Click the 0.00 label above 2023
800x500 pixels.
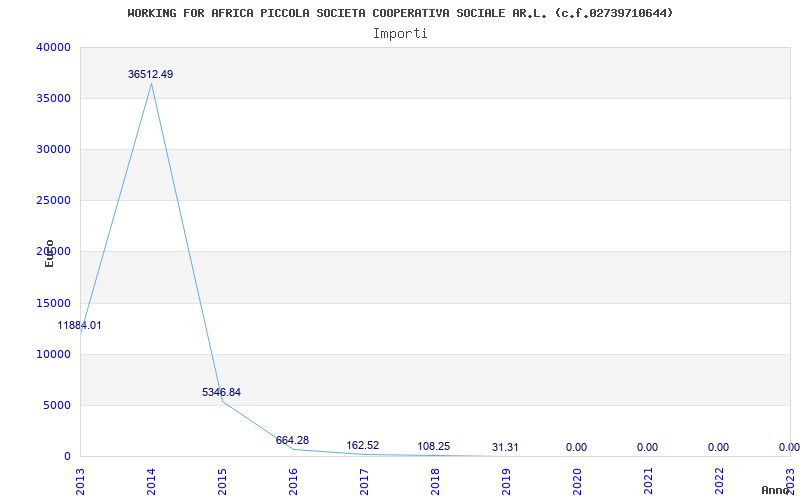[789, 447]
